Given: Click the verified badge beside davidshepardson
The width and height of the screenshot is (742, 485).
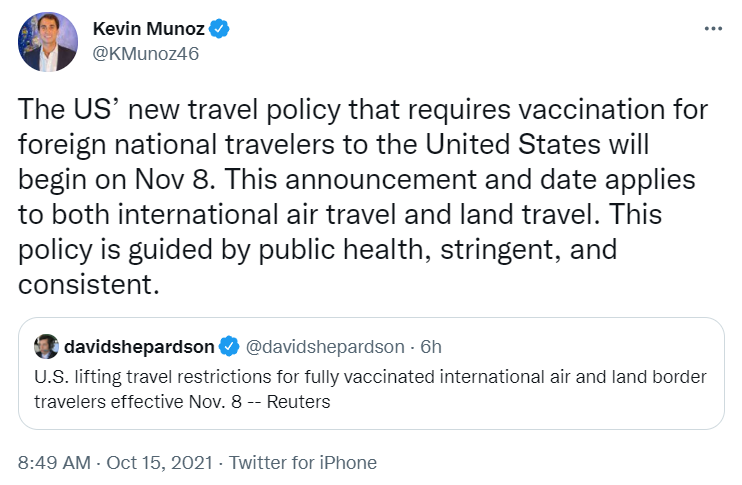Looking at the screenshot, I should tap(229, 347).
